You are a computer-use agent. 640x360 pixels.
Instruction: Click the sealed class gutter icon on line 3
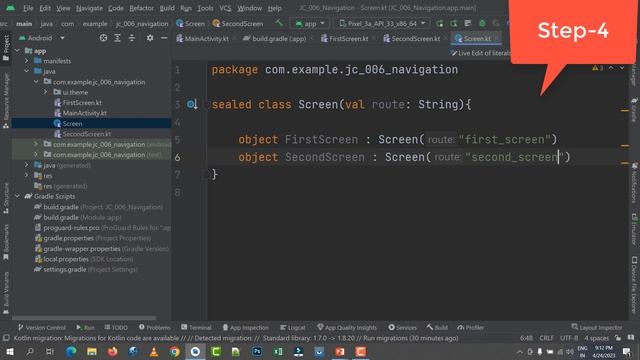click(x=191, y=104)
